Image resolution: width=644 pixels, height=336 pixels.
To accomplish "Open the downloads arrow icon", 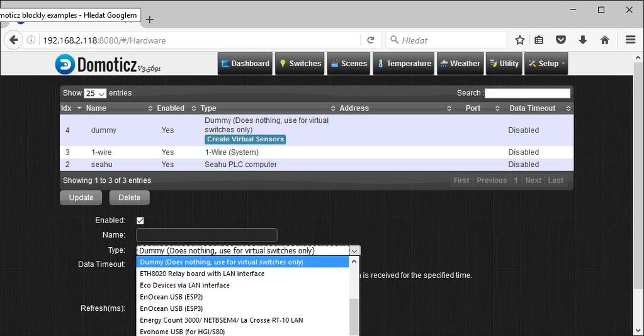I will (x=582, y=40).
